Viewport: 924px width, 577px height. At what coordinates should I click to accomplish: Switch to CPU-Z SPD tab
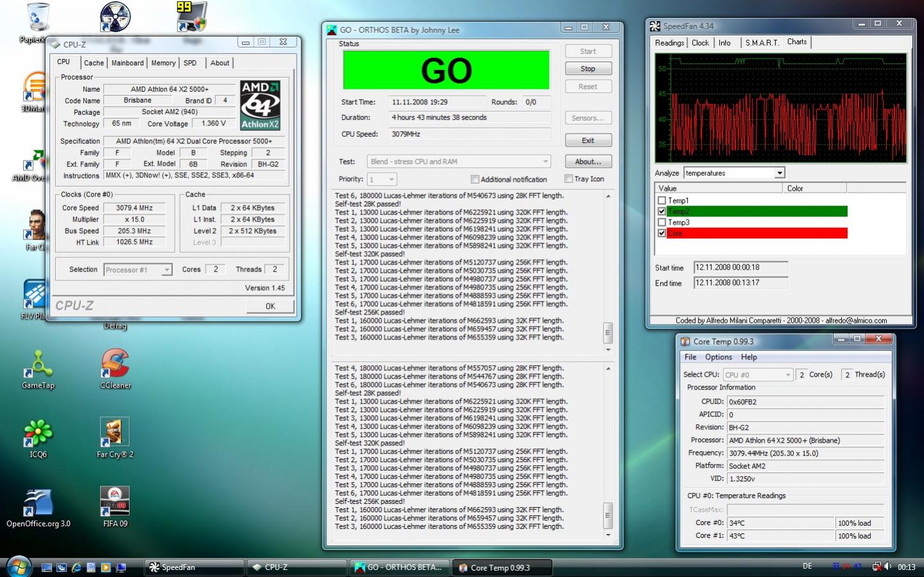[190, 63]
